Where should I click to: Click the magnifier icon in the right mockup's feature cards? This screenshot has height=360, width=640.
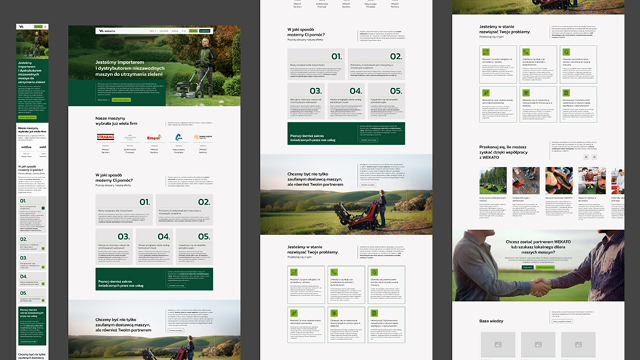point(567,52)
